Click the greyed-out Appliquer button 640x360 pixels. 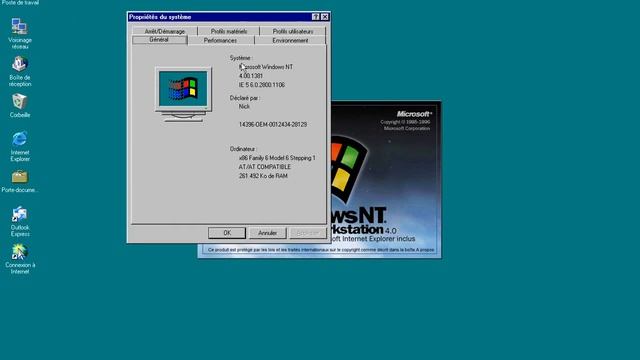click(308, 233)
